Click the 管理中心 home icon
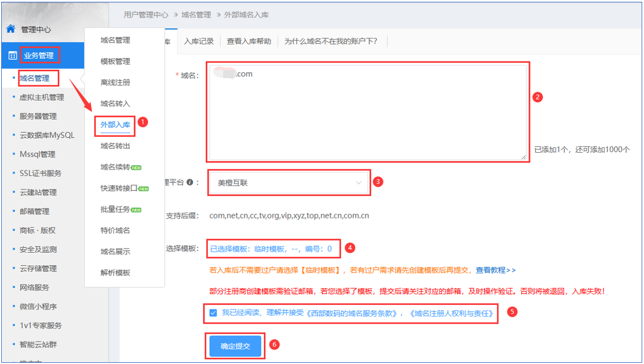This screenshot has height=364, width=644. click(11, 29)
